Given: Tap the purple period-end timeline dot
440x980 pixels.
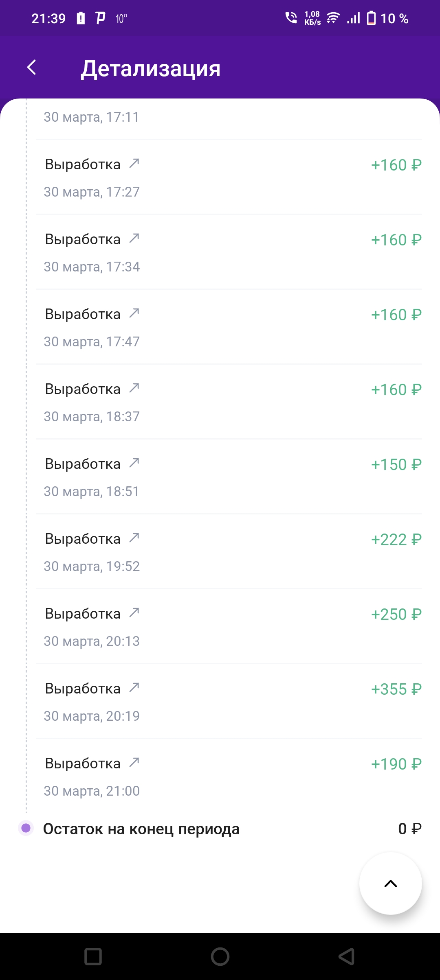Looking at the screenshot, I should point(26,828).
